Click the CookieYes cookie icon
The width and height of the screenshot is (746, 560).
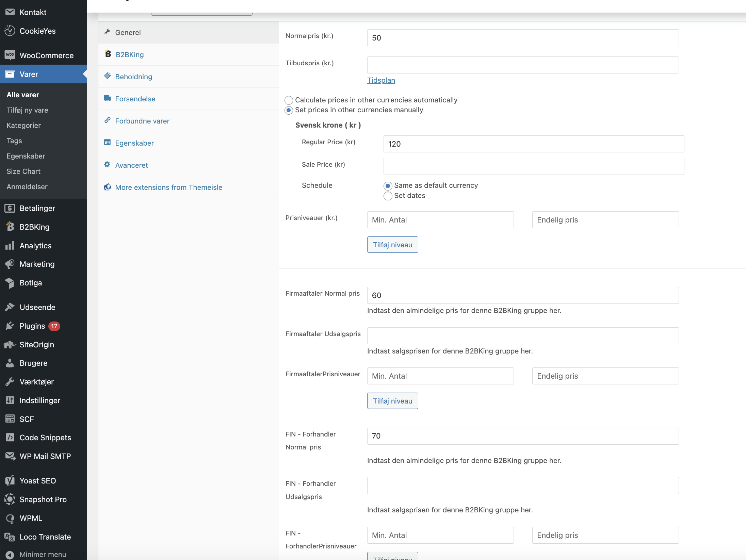pyautogui.click(x=10, y=31)
